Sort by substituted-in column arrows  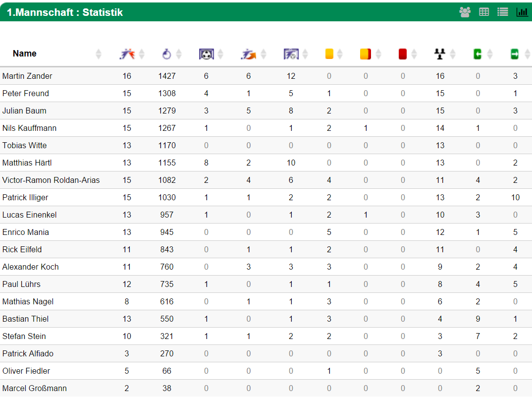click(489, 54)
